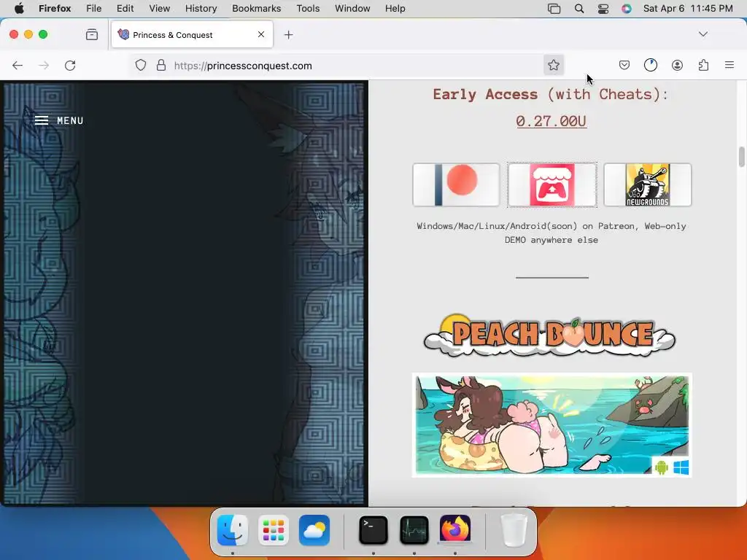Viewport: 747px width, 560px height.
Task: Open Siri from the menu bar
Action: [x=627, y=9]
